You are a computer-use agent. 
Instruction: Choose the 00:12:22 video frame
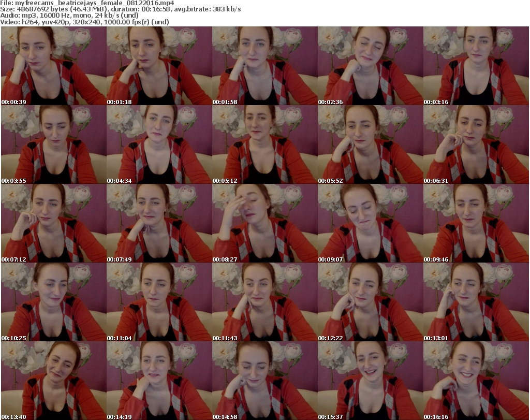[x=370, y=302]
